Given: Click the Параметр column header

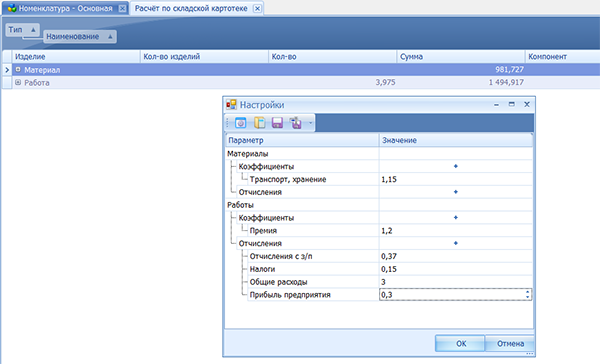Looking at the screenshot, I should tap(302, 140).
